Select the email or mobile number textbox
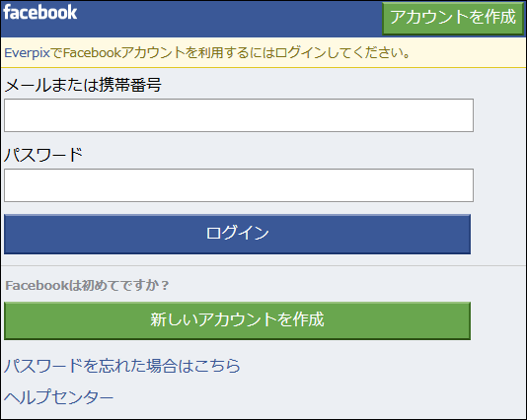The height and width of the screenshot is (420, 527). pos(239,115)
